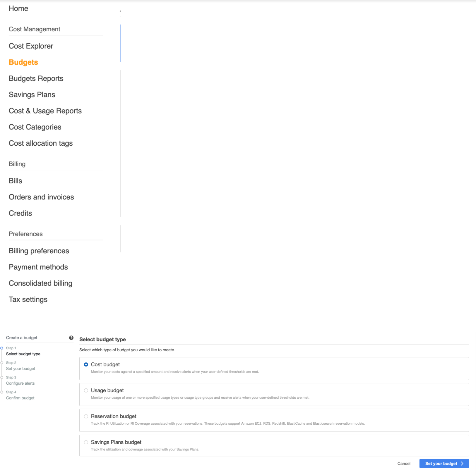Open Payment methods
The width and height of the screenshot is (476, 475).
click(38, 267)
